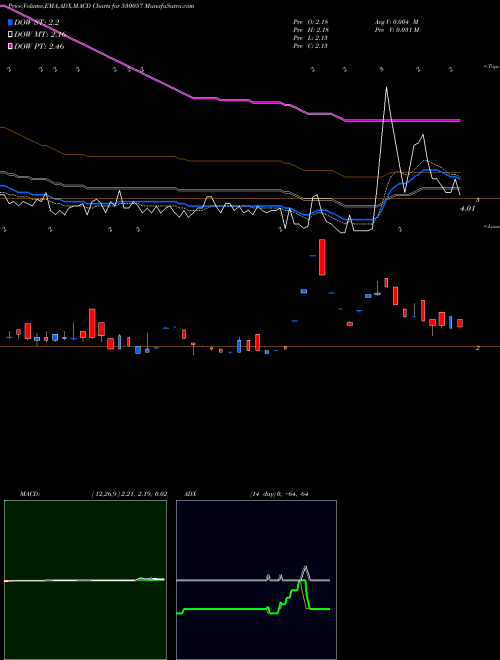Click the '2' price axis label
Image resolution: width=500 pixels, height=660 pixels.
coord(478,348)
